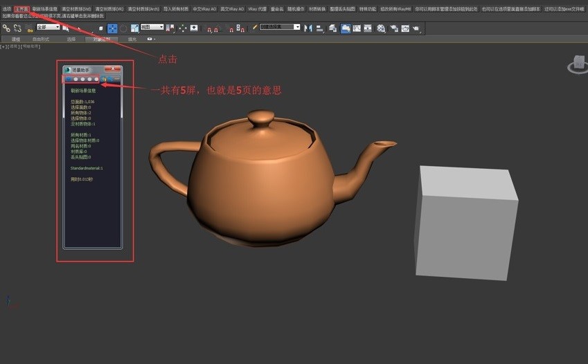The width and height of the screenshot is (588, 364).
Task: Click the Unlink Selection broken-chain icon
Action: pyautogui.click(x=17, y=28)
